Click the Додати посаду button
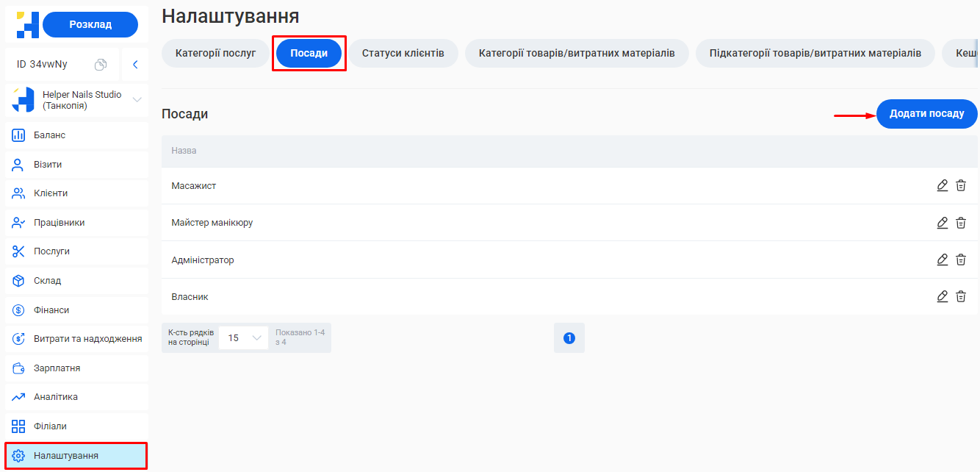 [926, 114]
